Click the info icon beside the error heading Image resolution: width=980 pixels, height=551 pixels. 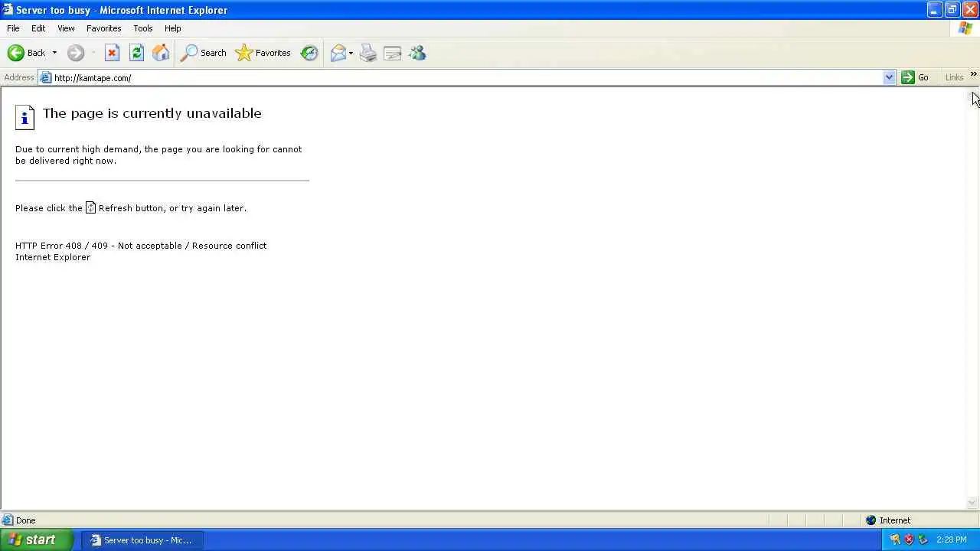pos(25,117)
